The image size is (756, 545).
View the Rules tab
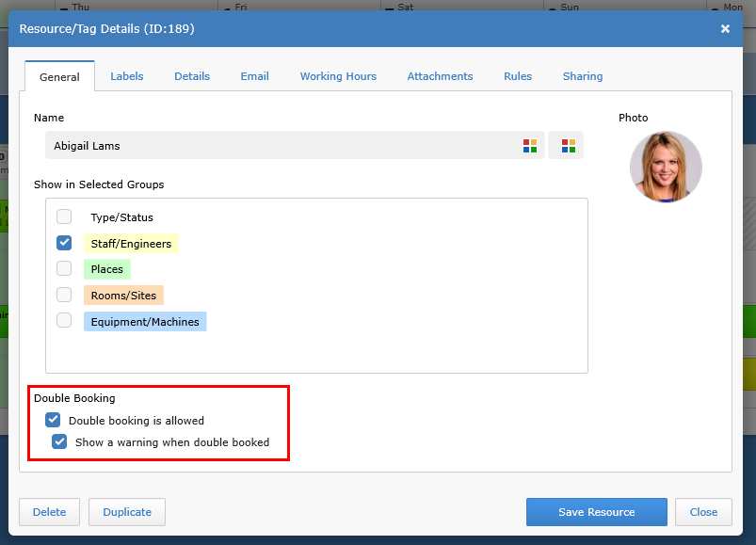[x=517, y=76]
